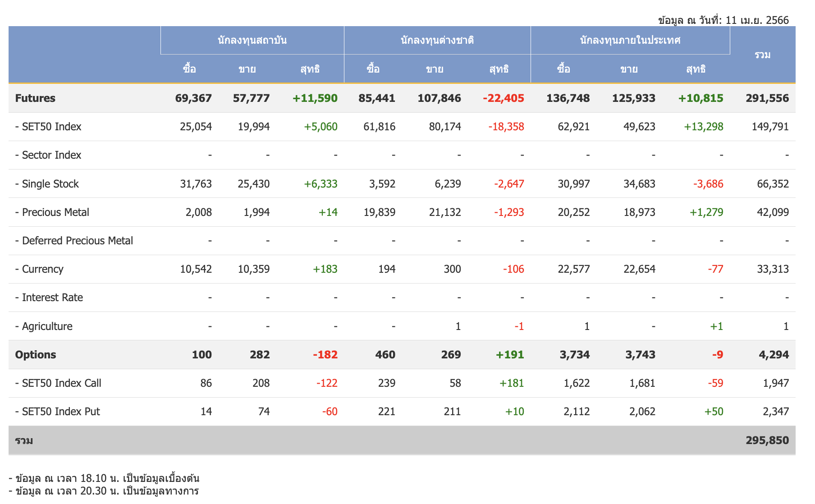Image resolution: width=815 pixels, height=504 pixels.
Task: Select Futures foreign net -22,405
Action: [504, 98]
